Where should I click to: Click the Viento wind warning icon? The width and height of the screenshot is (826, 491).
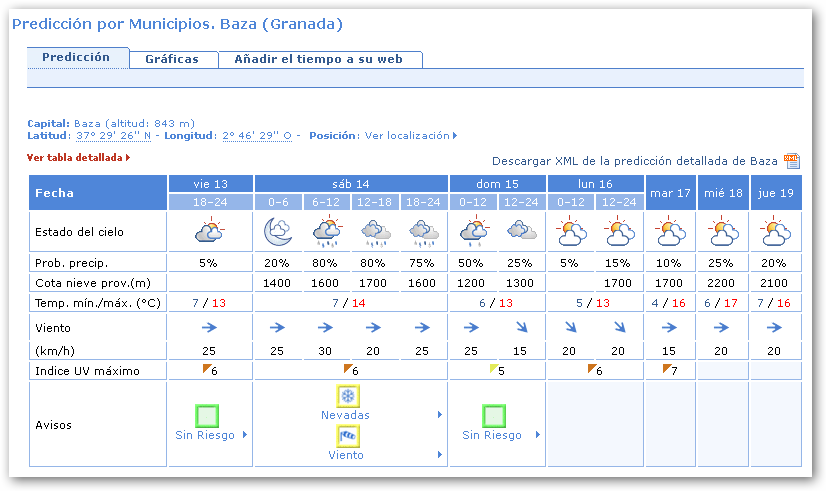(x=347, y=436)
